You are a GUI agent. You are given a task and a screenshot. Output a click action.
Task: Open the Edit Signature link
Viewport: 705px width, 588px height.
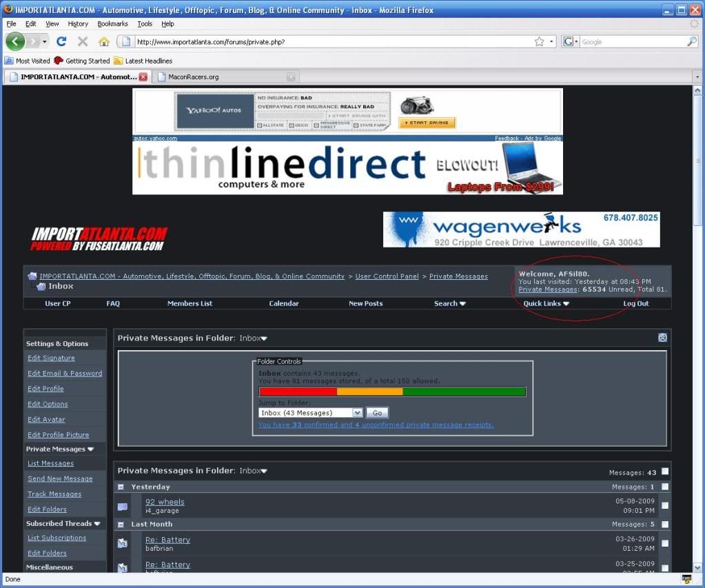pyautogui.click(x=51, y=358)
